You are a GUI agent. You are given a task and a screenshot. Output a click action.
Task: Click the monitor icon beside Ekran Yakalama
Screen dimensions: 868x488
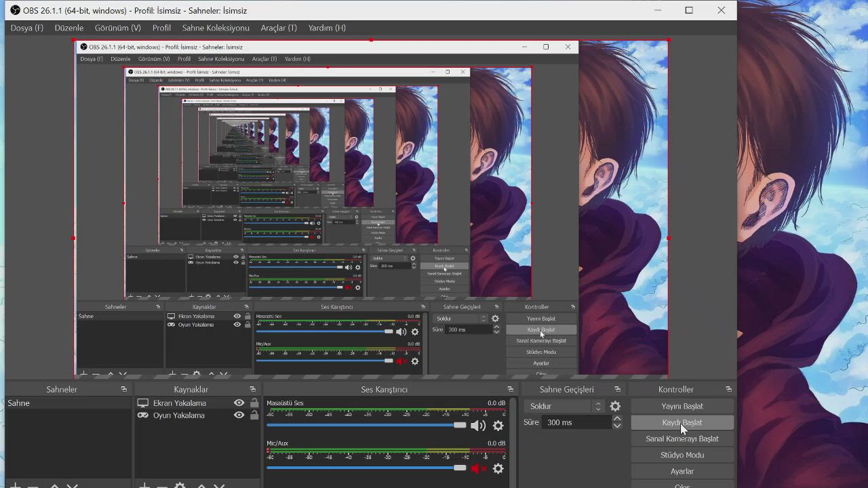[x=143, y=403]
